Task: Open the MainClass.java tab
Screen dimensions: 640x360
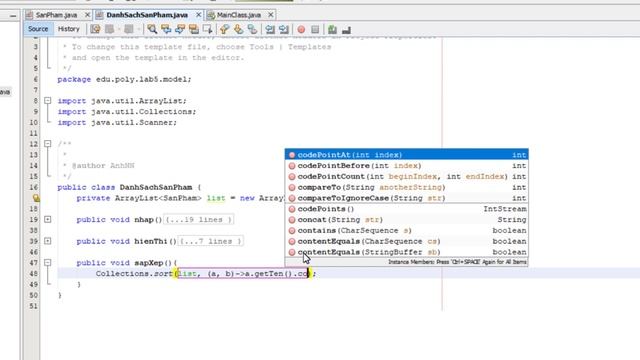Action: 239,15
